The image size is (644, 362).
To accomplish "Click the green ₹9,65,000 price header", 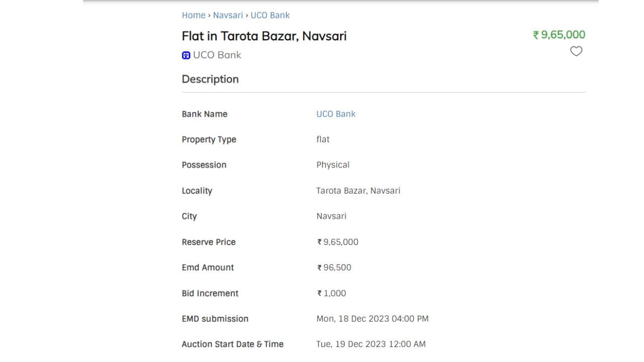I will point(559,35).
